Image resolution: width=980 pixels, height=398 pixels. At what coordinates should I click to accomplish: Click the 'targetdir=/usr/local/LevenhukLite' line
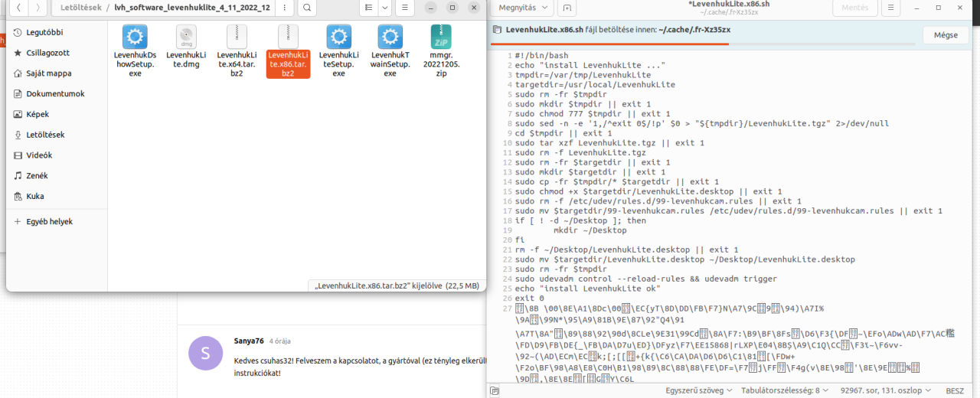click(595, 85)
